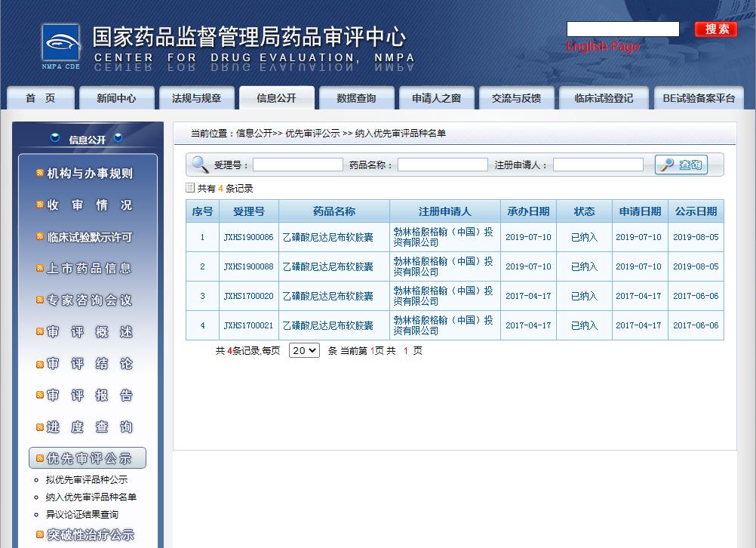Click the 注册申请人 column header
This screenshot has width=756, height=548.
coord(445,211)
